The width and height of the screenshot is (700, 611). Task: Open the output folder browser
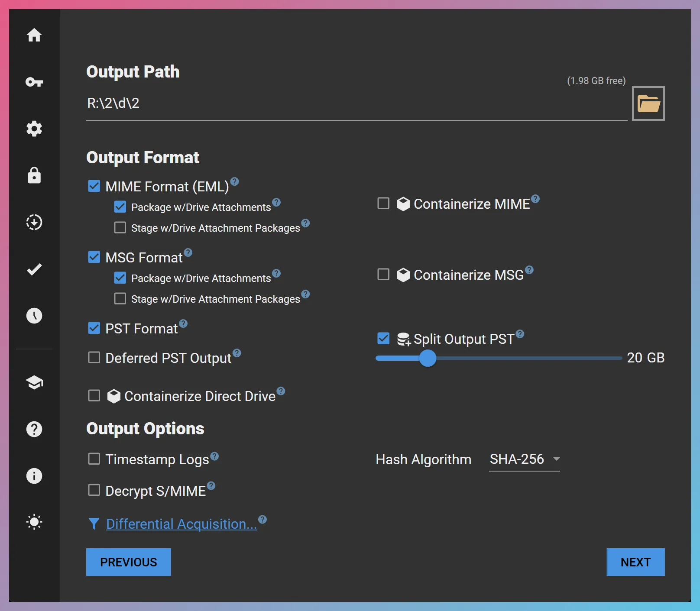(x=648, y=103)
